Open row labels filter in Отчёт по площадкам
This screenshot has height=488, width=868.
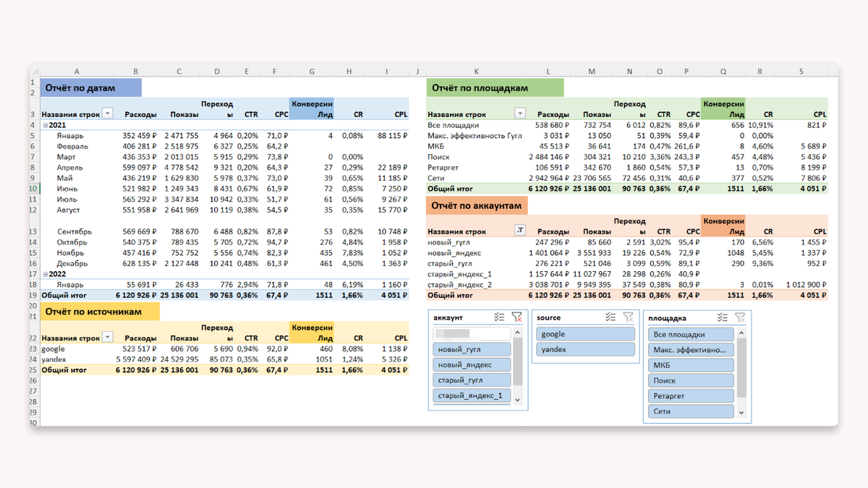point(519,114)
